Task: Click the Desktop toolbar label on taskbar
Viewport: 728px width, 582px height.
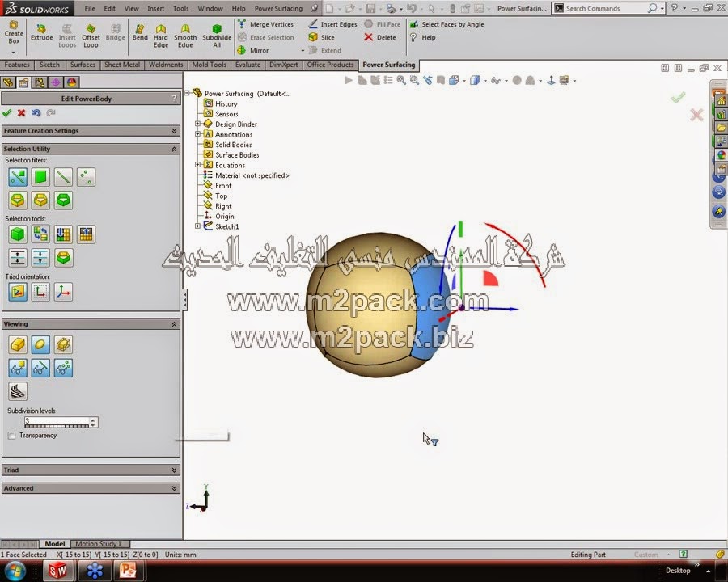Action: pos(678,571)
